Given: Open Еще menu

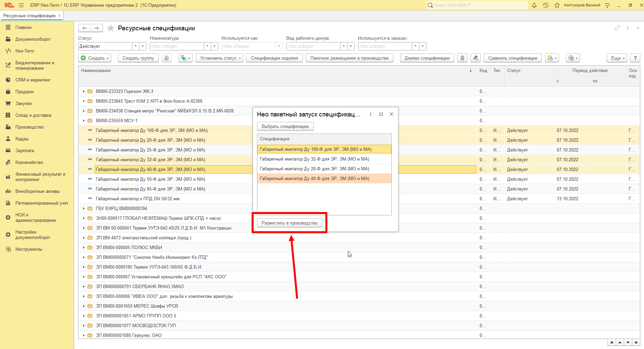Looking at the screenshot, I should point(617,58).
